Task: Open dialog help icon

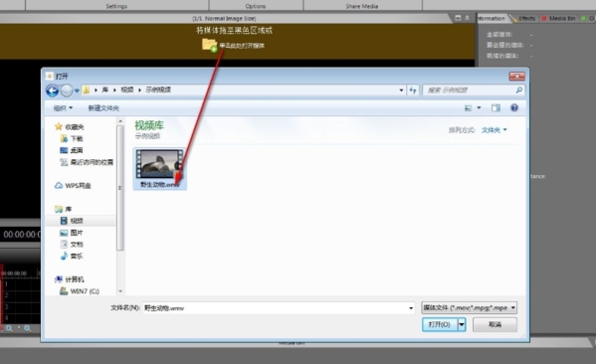Action: pos(513,108)
